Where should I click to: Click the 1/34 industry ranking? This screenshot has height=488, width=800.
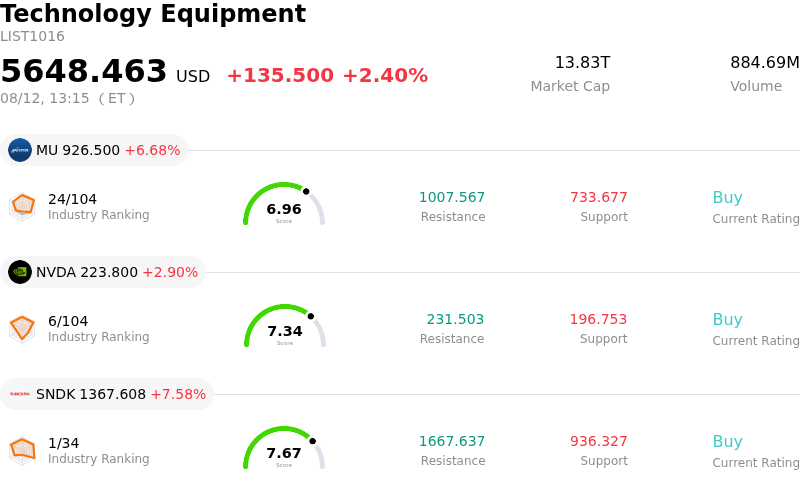coord(64,443)
